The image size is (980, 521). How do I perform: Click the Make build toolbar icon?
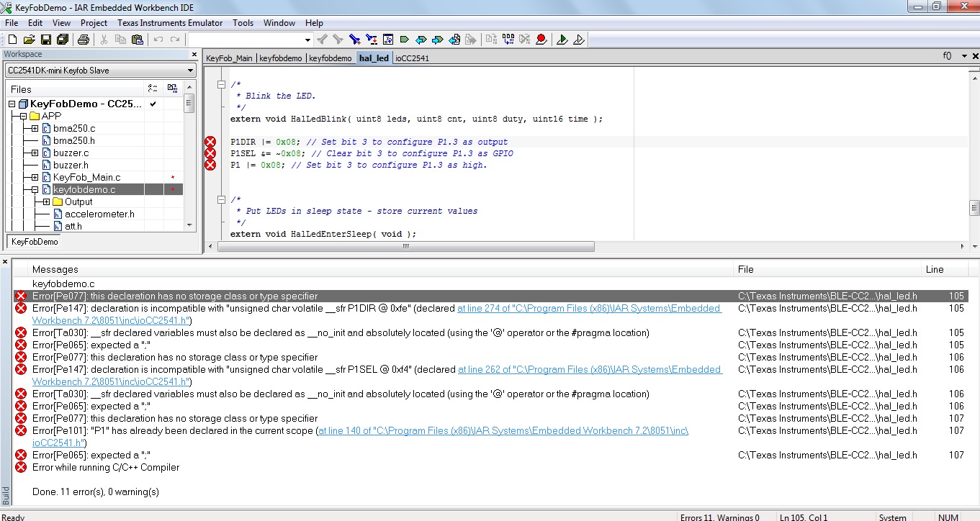click(508, 40)
